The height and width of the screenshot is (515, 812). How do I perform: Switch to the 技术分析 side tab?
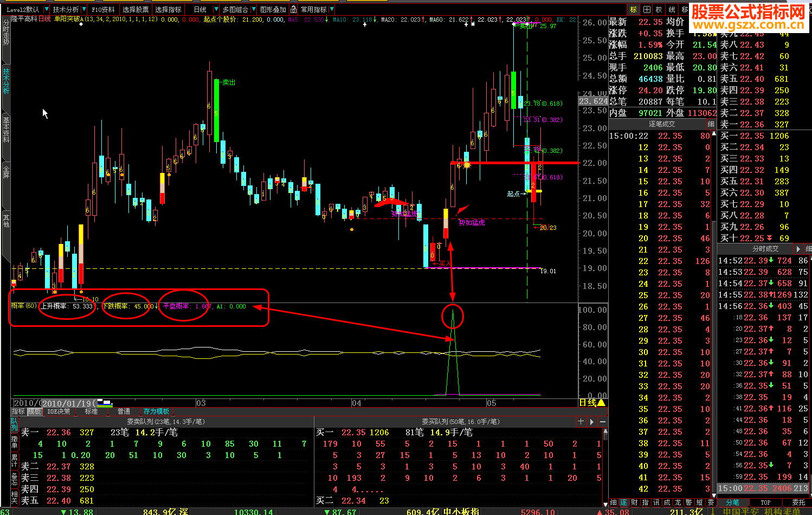pos(6,81)
